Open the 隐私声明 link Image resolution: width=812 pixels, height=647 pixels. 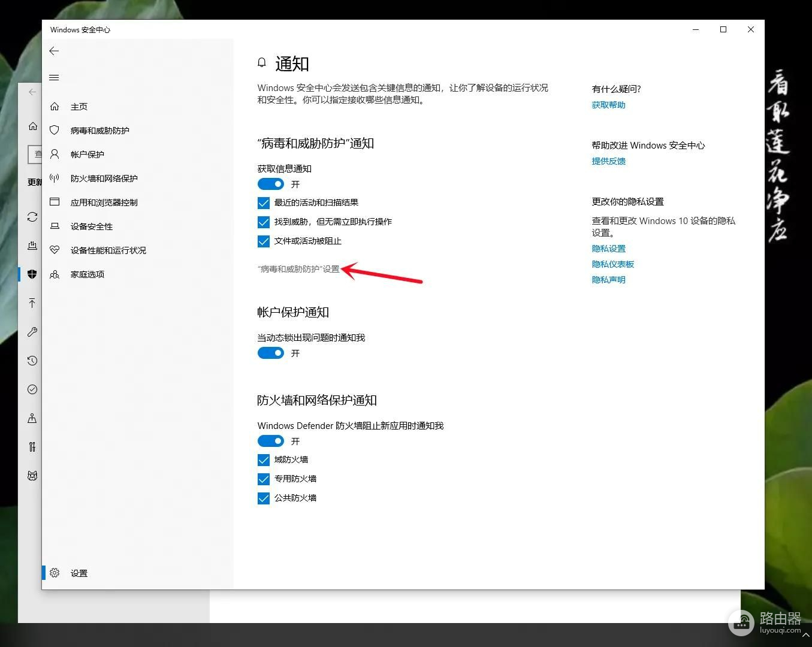[x=608, y=280]
